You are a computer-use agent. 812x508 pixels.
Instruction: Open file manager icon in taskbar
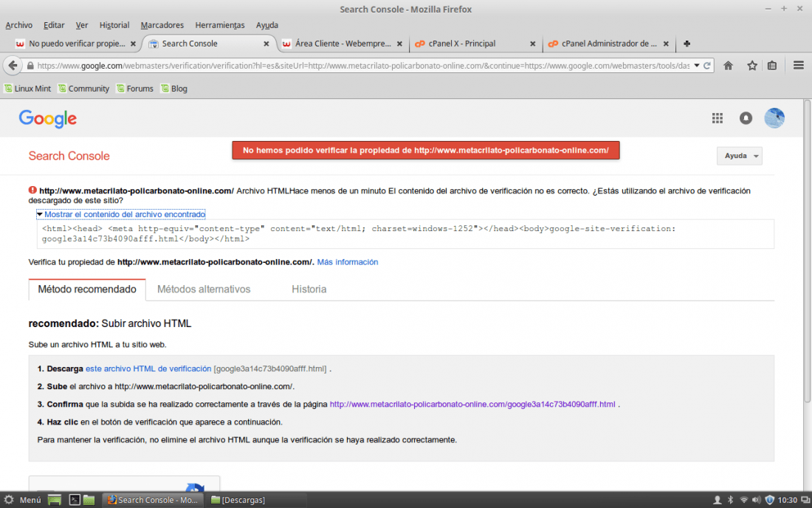pyautogui.click(x=89, y=500)
